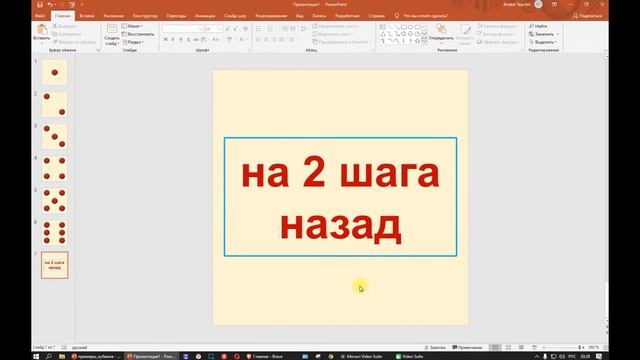
Task: Open the Слайд-шоу tab
Action: 235,16
